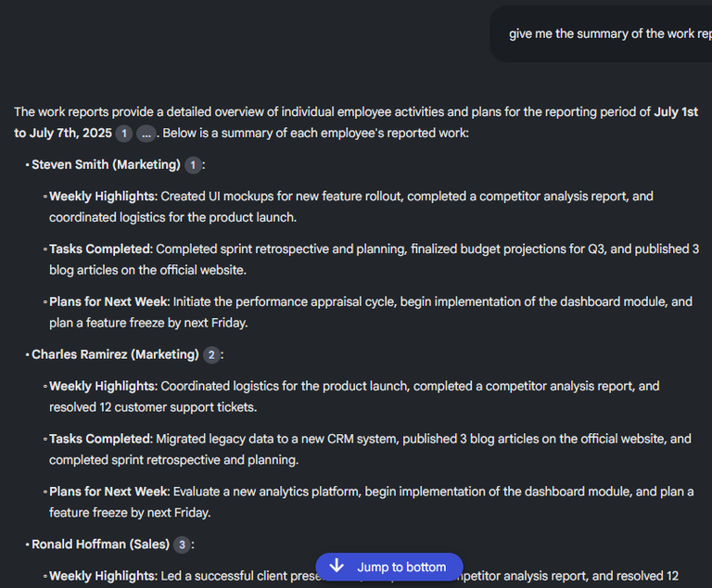The image size is (712, 588).
Task: Click the Ronald Hoffman (Sales) heading
Action: pyautogui.click(x=100, y=545)
